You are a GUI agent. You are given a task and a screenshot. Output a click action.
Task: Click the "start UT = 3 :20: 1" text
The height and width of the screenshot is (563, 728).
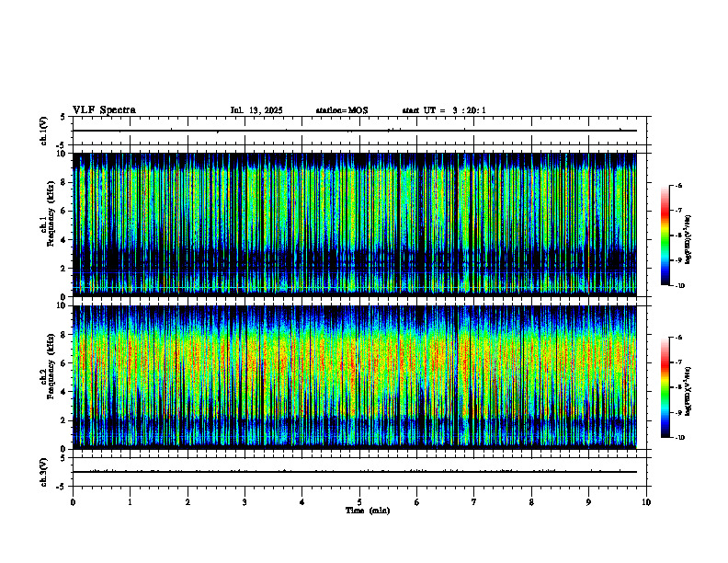click(444, 110)
